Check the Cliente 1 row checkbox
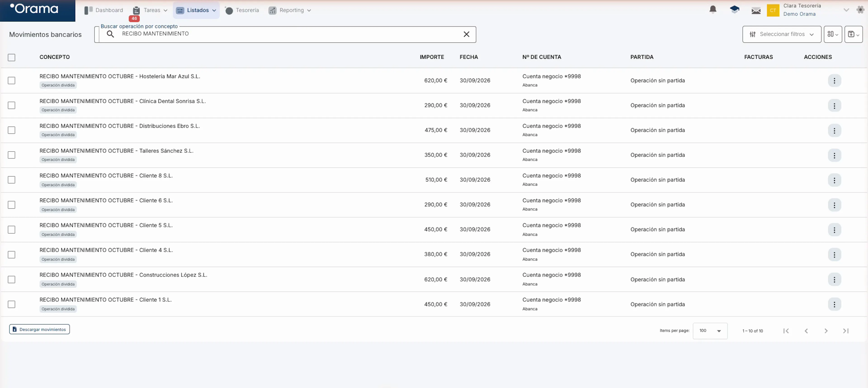Image resolution: width=868 pixels, height=388 pixels. 12,304
